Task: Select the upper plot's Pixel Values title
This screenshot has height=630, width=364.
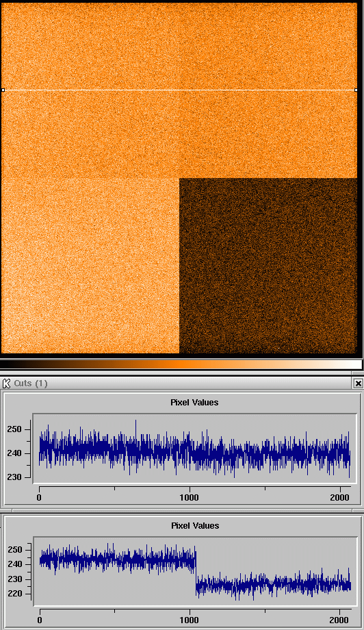Action: click(x=194, y=402)
